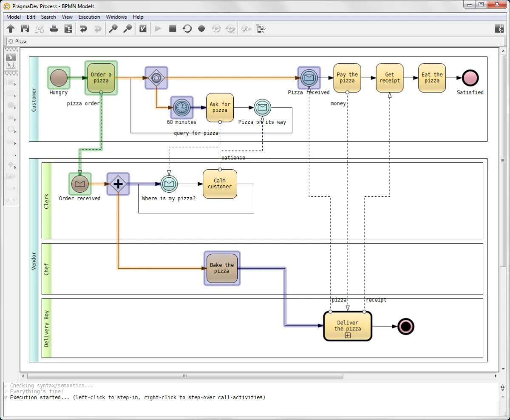Open the Edit menu
510x420 pixels.
[31, 17]
